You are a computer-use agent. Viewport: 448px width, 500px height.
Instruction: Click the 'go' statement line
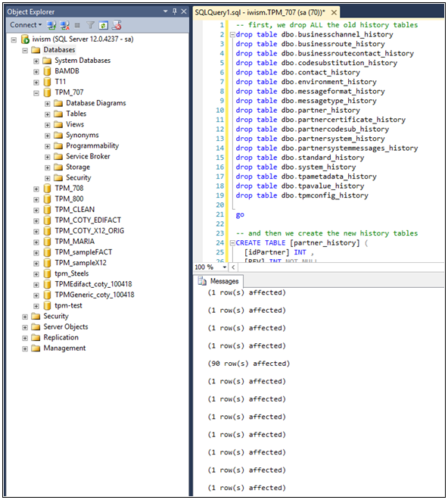(240, 214)
